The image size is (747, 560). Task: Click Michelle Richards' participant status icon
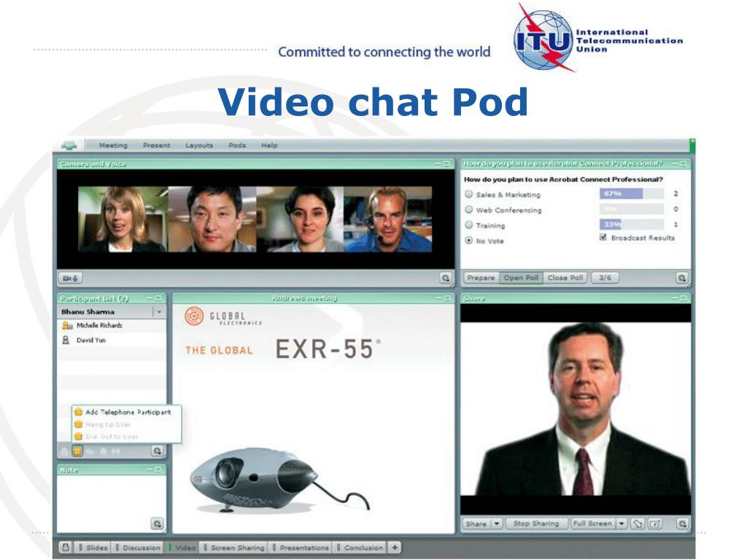67,326
